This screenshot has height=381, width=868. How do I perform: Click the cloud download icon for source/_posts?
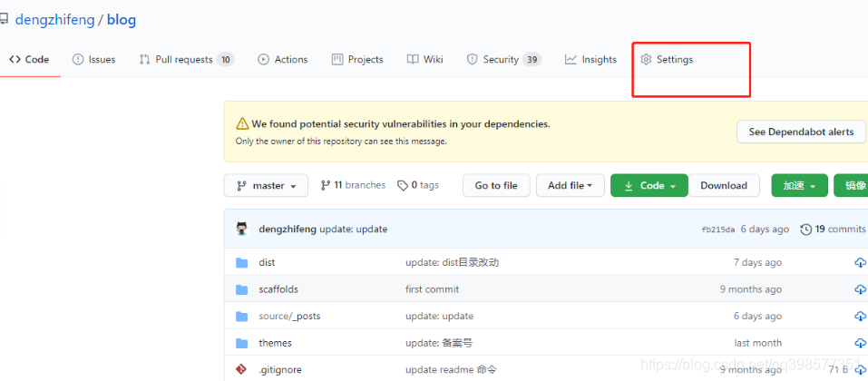[860, 317]
